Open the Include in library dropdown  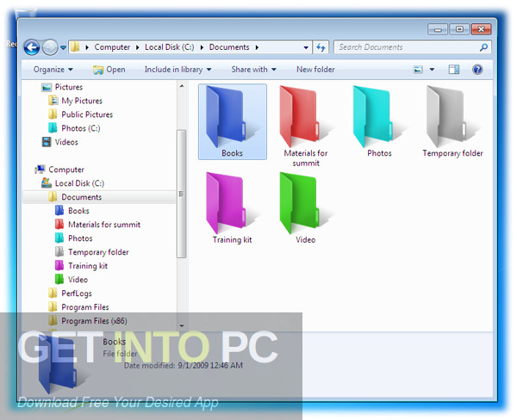coord(178,70)
